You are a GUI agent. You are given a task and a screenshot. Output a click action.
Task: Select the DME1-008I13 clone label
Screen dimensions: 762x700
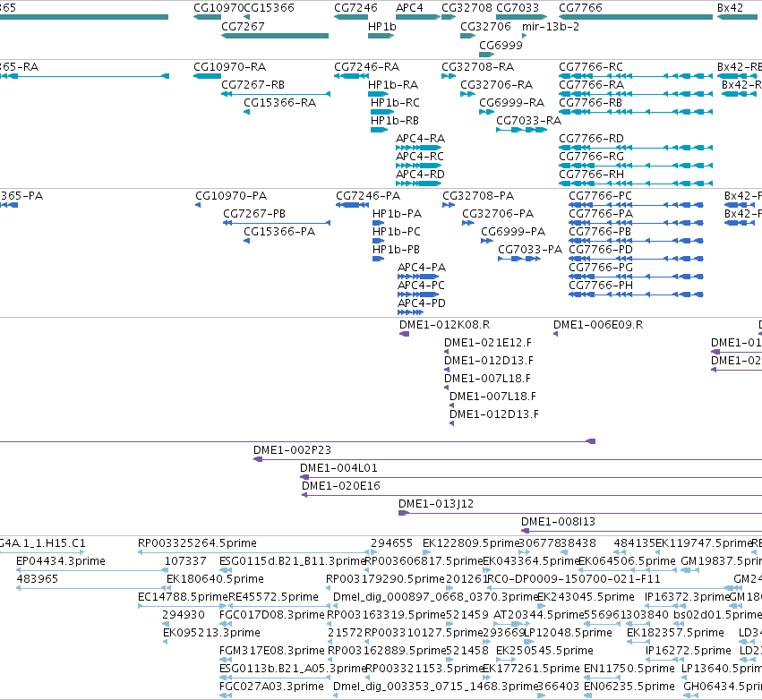558,522
